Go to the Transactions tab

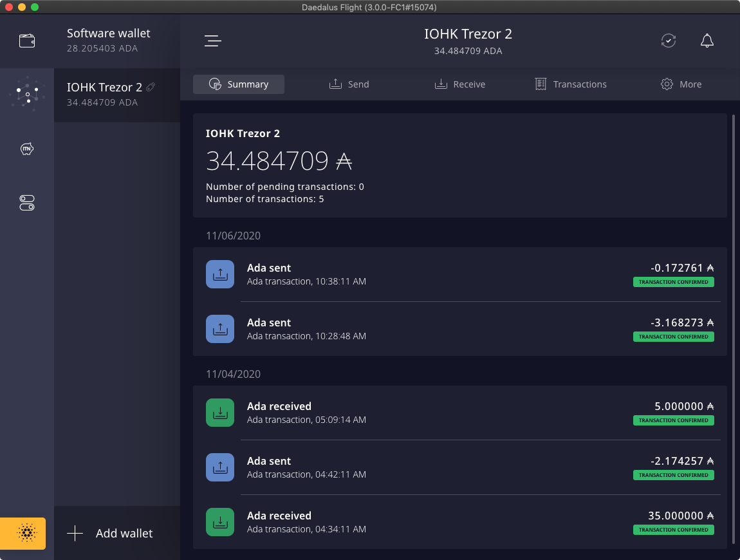tap(571, 84)
